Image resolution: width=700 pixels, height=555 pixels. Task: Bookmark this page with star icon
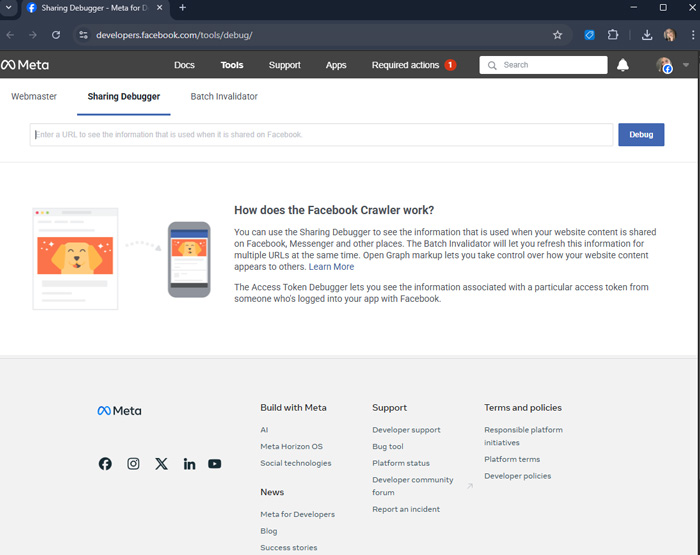[557, 34]
